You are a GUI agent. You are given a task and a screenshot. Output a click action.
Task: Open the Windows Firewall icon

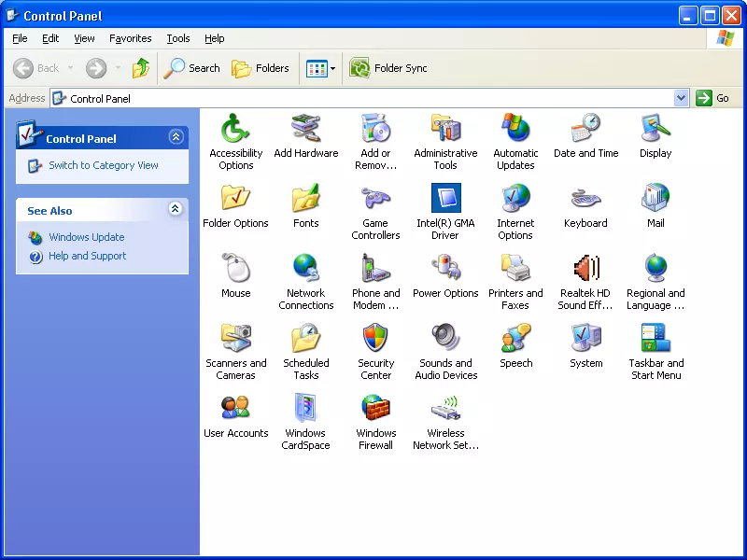coord(375,408)
